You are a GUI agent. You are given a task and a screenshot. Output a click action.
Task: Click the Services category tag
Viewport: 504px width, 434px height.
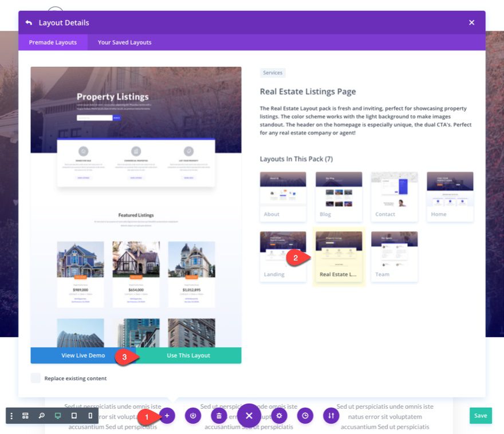click(273, 73)
